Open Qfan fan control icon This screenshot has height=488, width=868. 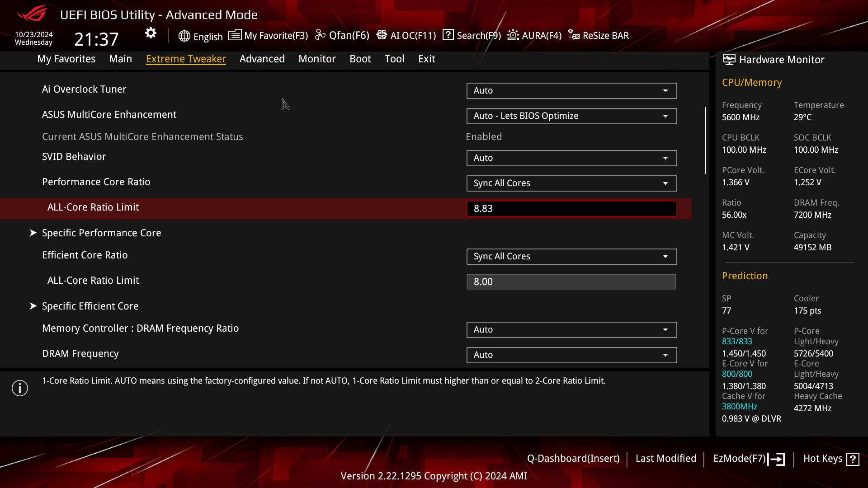(x=320, y=35)
